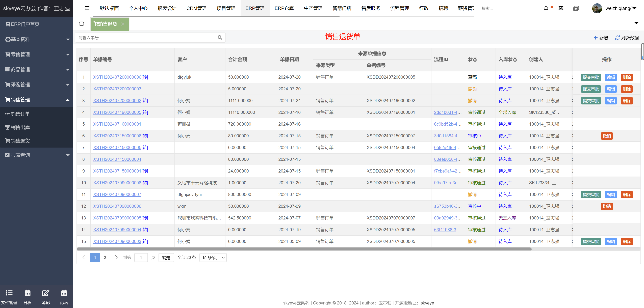Toggle the sidebar collapse hamburger icon
The image size is (644, 308).
(x=87, y=8)
